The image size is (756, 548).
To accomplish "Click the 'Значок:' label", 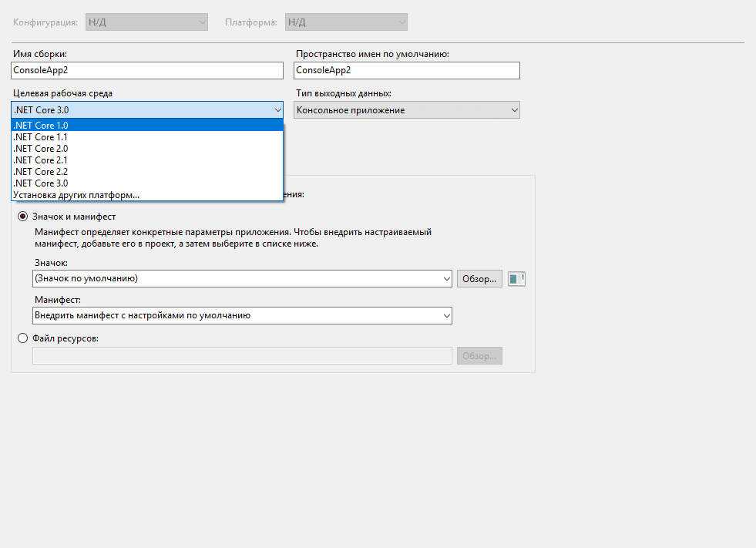I will [x=51, y=263].
